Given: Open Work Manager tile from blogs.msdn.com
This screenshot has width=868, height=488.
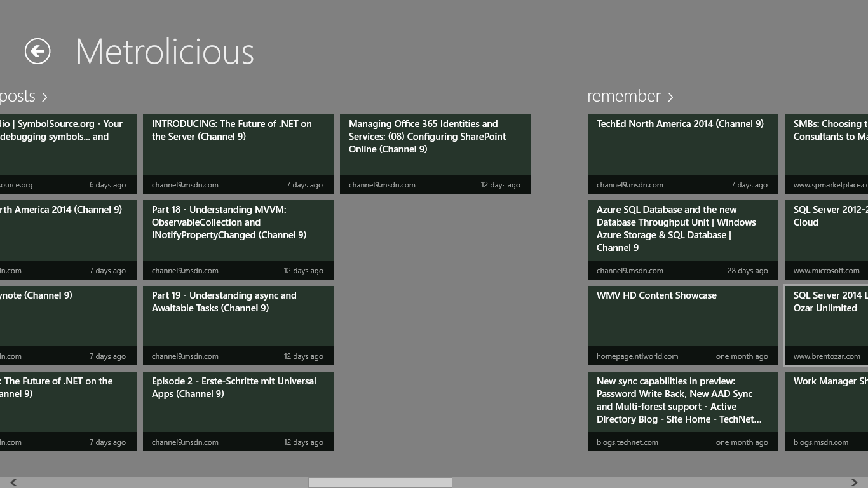Looking at the screenshot, I should point(826,411).
